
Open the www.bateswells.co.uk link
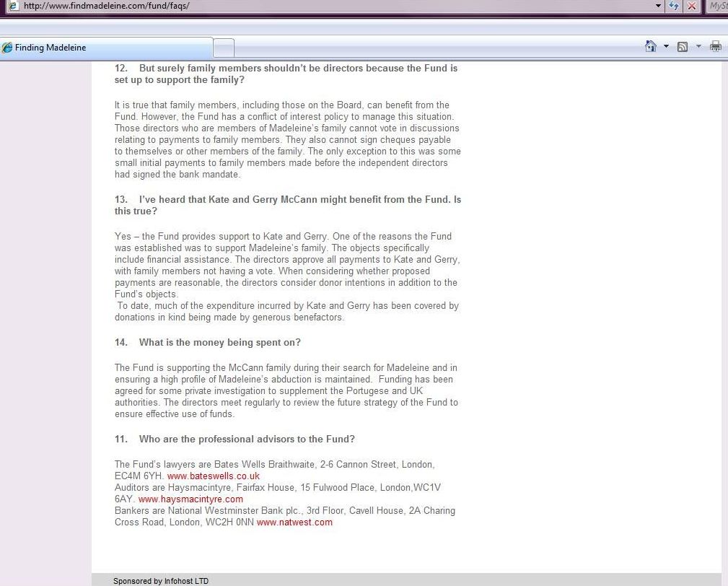(x=213, y=476)
